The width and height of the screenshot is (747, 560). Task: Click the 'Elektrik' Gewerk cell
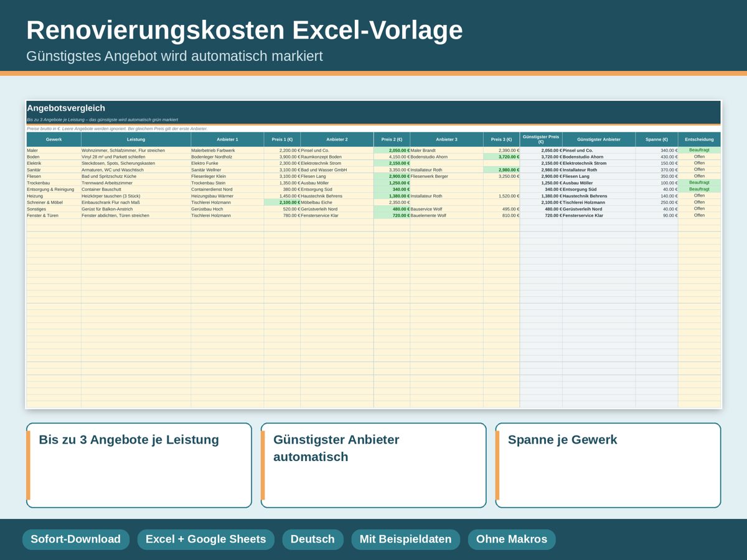pos(54,164)
